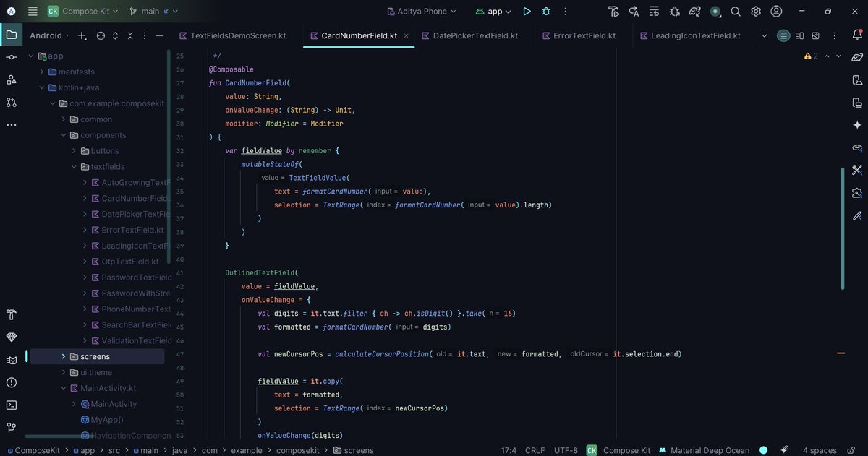Viewport: 868px width, 456px height.
Task: Click the editor vertical scrollbar
Action: click(842, 228)
